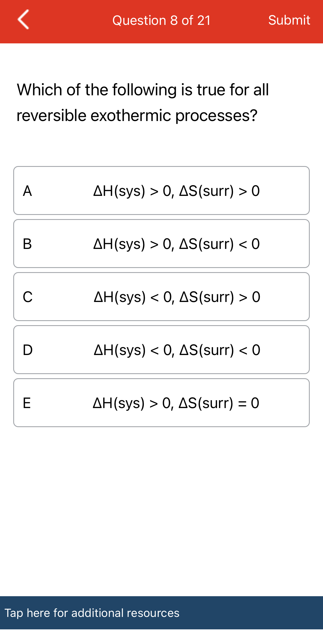Pick answer D with ΔH(sys) < 0, ΔS(surr) < 0
The image size is (323, 644).
(x=161, y=349)
